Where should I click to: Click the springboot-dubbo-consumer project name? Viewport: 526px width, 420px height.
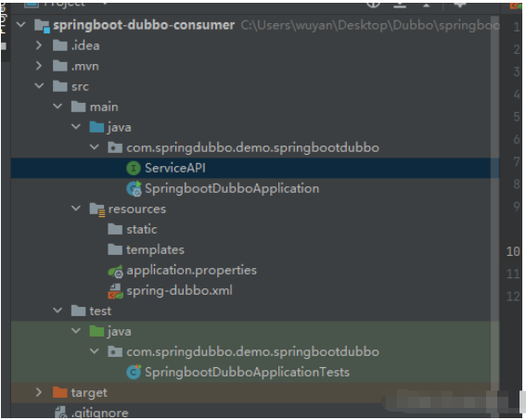pyautogui.click(x=144, y=25)
